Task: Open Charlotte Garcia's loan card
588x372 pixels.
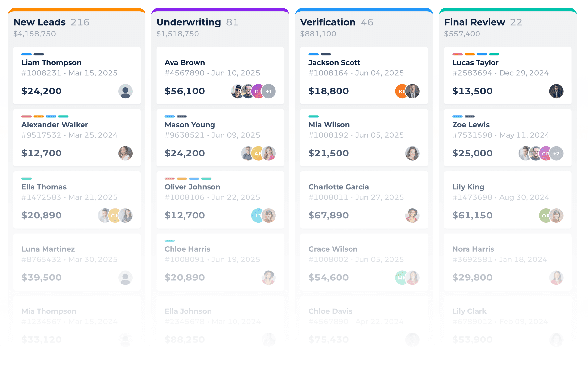Action: click(x=364, y=200)
